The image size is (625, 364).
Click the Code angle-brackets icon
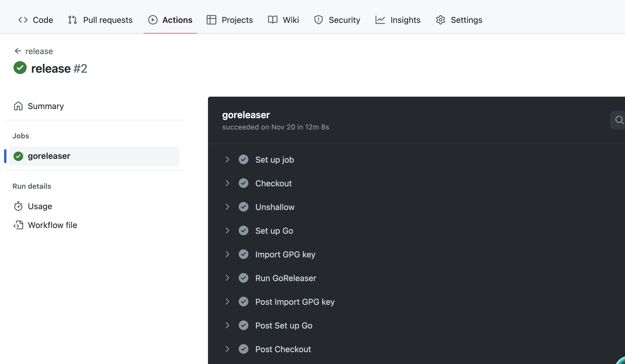pyautogui.click(x=23, y=20)
